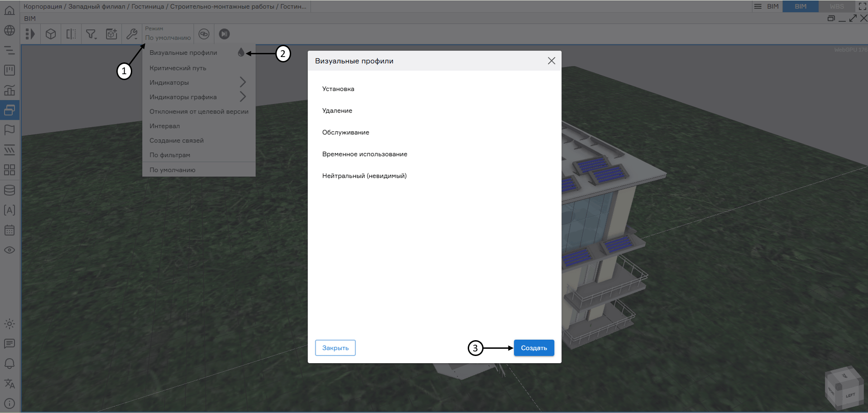Click the add model icon in toolbar

coord(111,33)
